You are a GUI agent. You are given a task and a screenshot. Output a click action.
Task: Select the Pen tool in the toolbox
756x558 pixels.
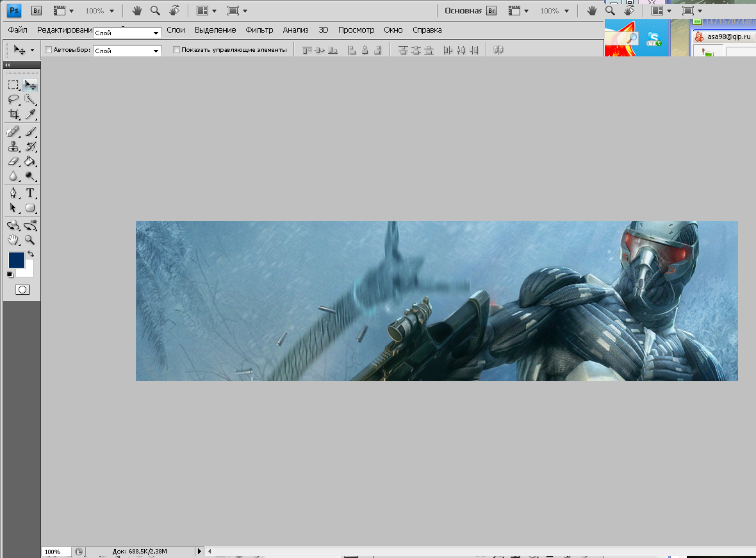13,193
